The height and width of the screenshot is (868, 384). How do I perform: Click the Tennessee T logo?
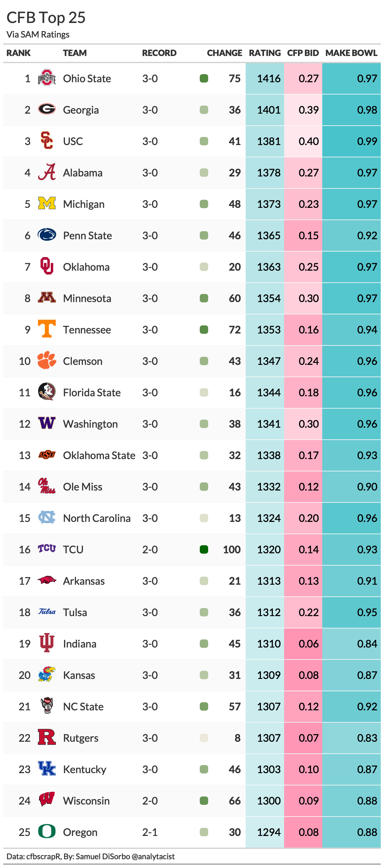[x=47, y=329]
